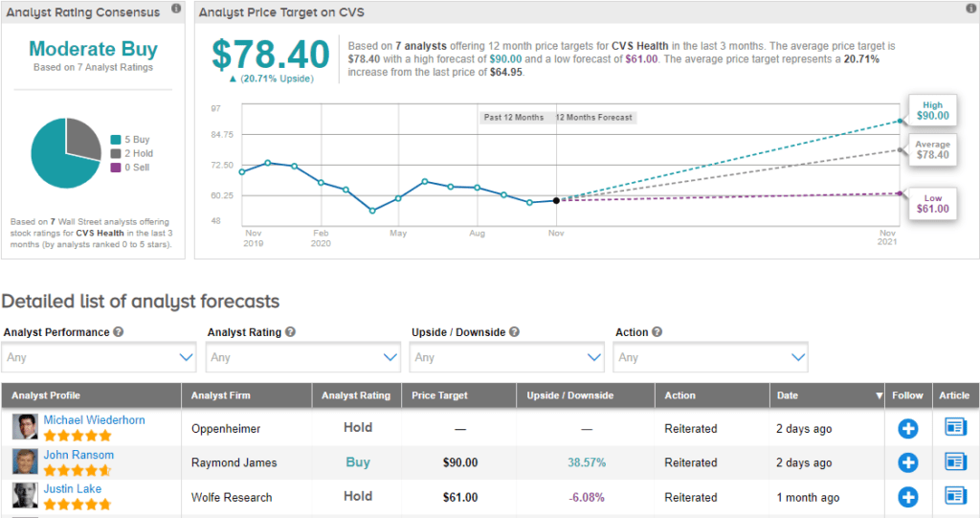
Task: Click Justin Lake's five-star rating
Action: [78, 505]
